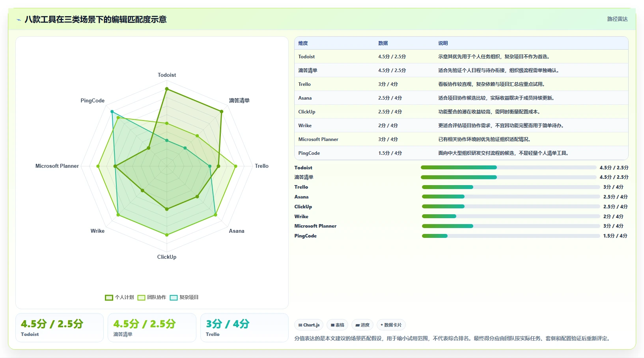Click the ClickUp axis label on the radar chart
Viewport: 644px width, 358px height.
167,257
